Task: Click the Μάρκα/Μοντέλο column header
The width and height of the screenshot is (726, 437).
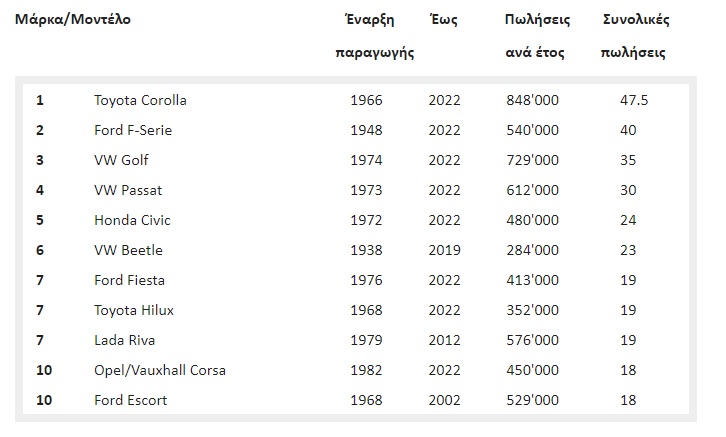Action: click(x=73, y=20)
